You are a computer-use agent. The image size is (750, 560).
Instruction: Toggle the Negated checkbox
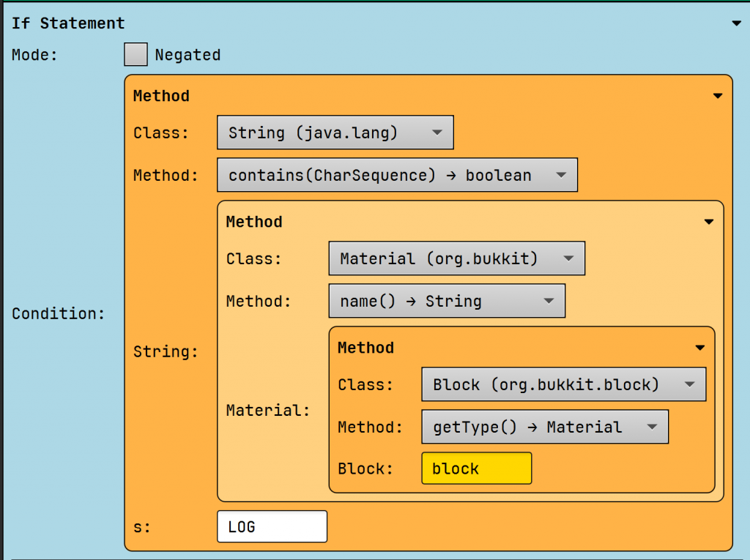[x=135, y=55]
